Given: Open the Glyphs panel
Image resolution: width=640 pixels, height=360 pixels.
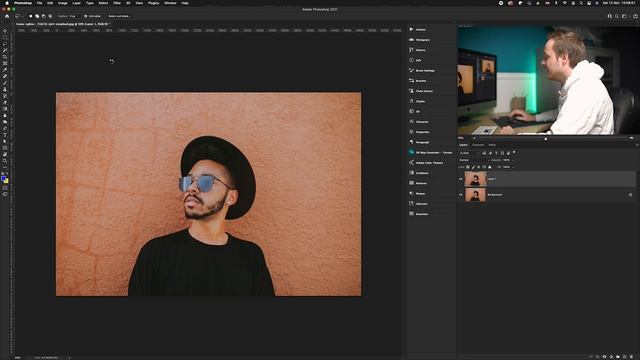Looking at the screenshot, I should tap(417, 101).
